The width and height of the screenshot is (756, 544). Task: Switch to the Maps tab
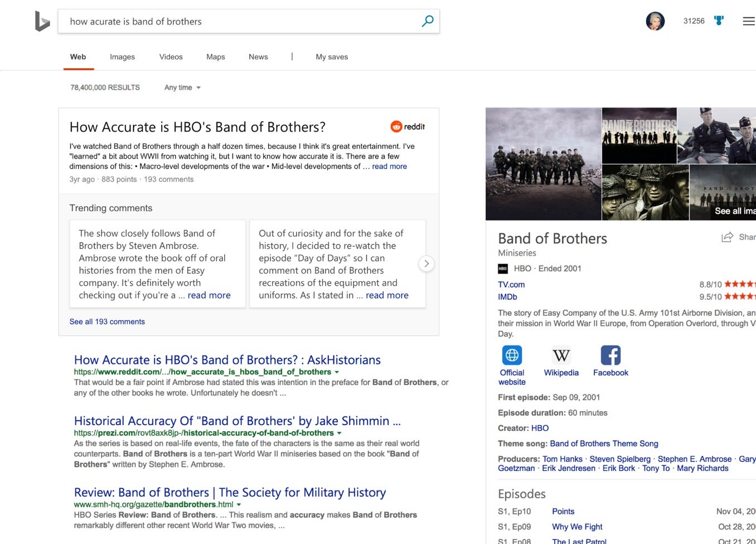click(x=216, y=57)
